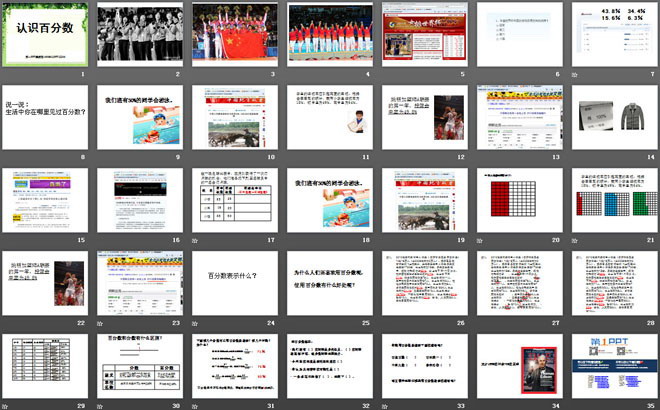
Task: Select slide 34 Edison magazine cover
Action: point(520,366)
